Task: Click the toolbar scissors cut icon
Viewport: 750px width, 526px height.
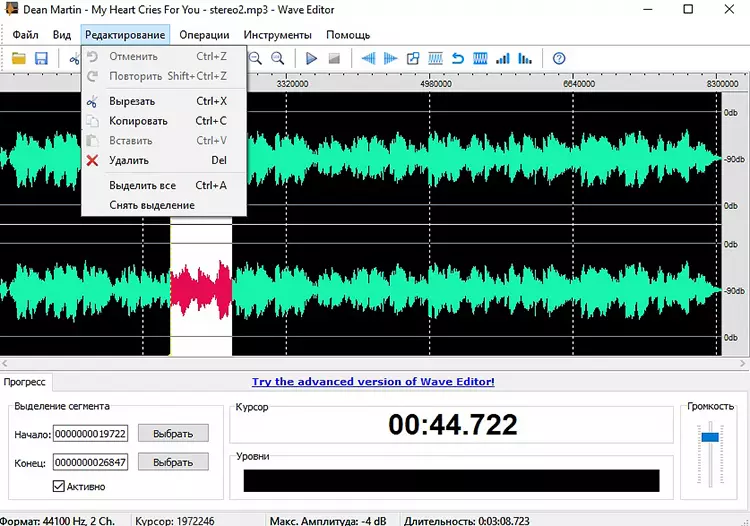Action: tap(74, 59)
